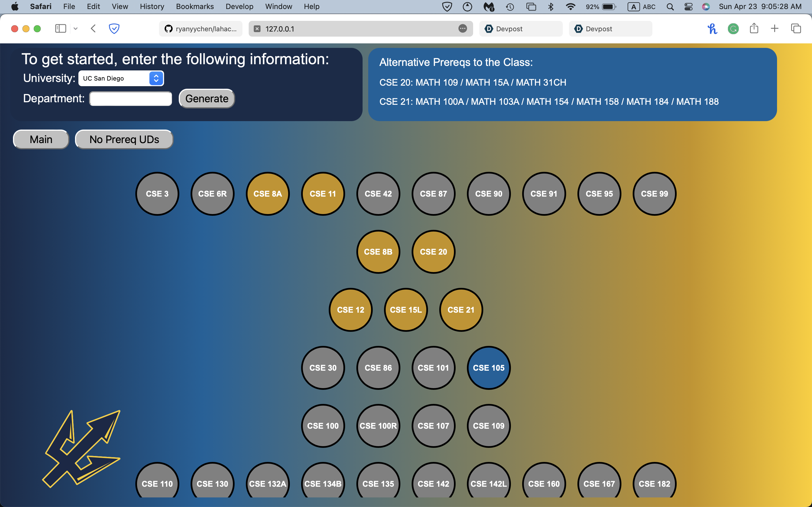The width and height of the screenshot is (812, 507).
Task: Click the Share icon in Safari toolbar
Action: click(754, 28)
